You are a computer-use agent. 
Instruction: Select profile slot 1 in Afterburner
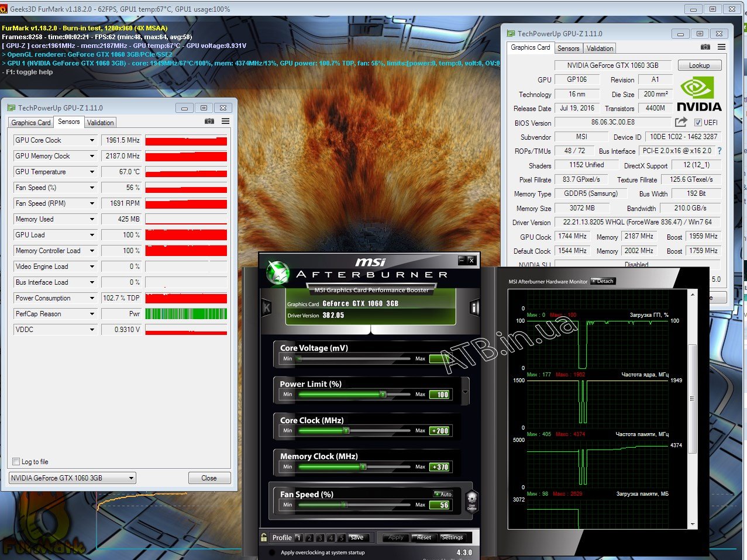[298, 538]
